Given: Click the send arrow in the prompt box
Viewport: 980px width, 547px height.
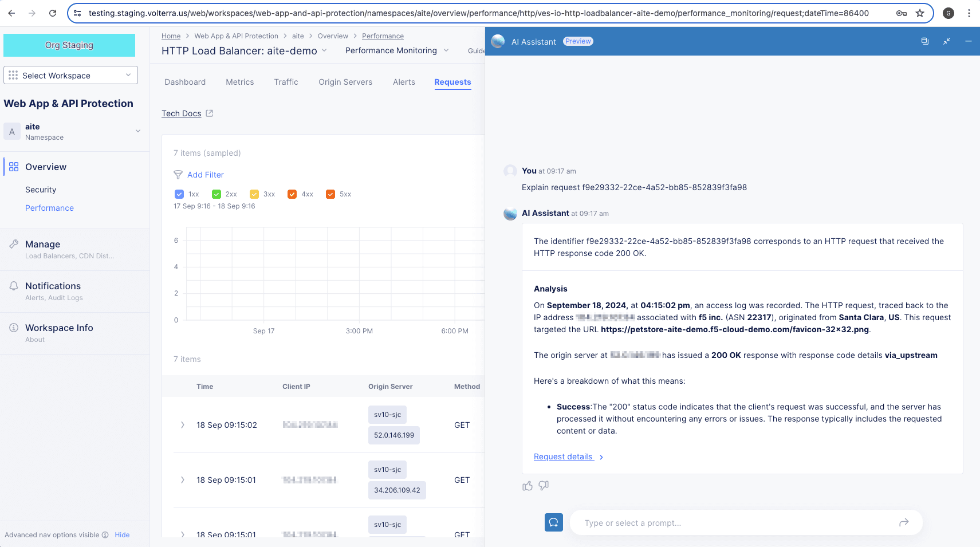Looking at the screenshot, I should pyautogui.click(x=904, y=522).
